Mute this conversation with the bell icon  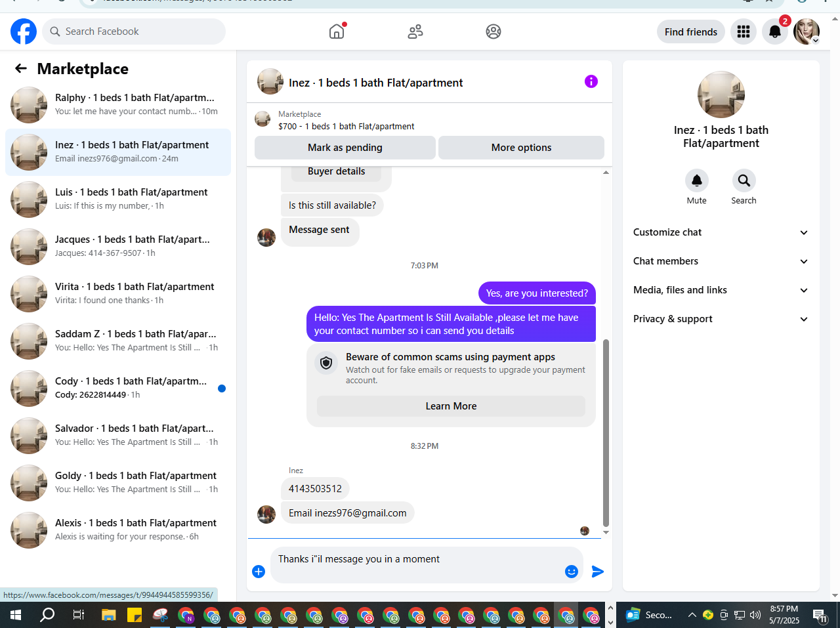pyautogui.click(x=697, y=180)
